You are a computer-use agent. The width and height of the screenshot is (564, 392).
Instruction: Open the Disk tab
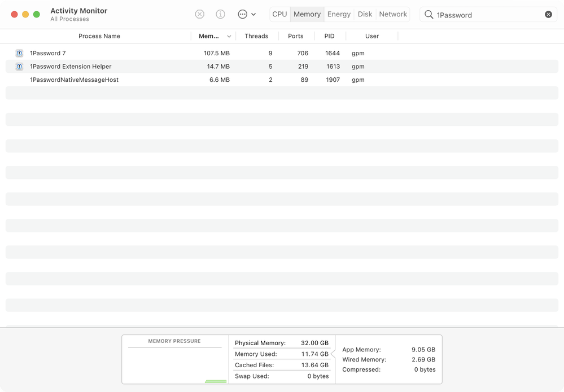point(365,14)
